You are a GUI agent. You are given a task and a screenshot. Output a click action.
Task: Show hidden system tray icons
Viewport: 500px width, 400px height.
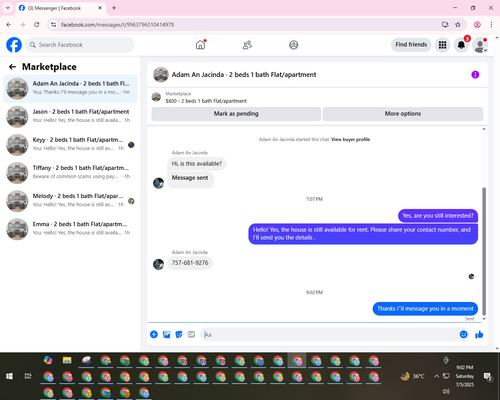click(436, 376)
